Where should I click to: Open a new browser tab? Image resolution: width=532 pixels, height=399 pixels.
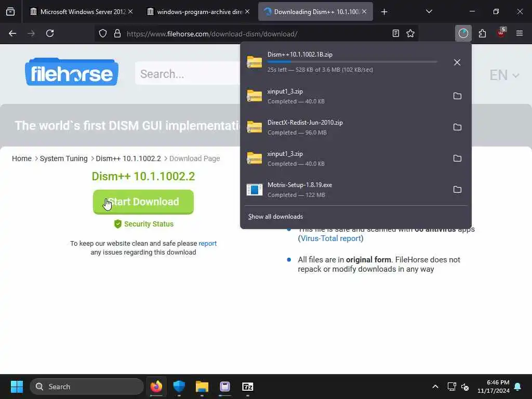click(x=384, y=12)
